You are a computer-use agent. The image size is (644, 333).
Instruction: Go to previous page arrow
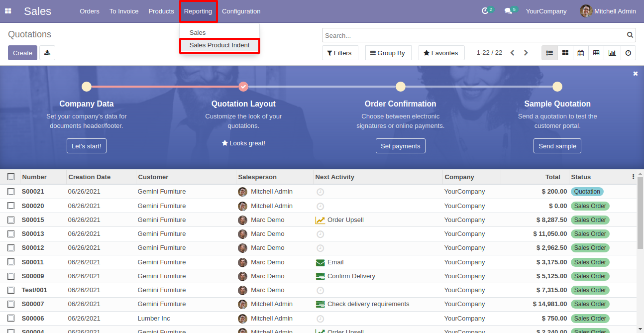pos(512,53)
